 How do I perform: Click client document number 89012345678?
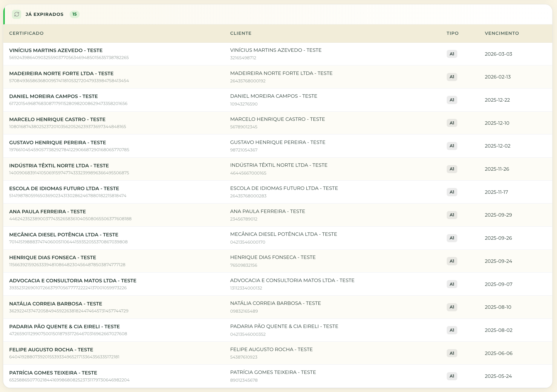(x=244, y=380)
